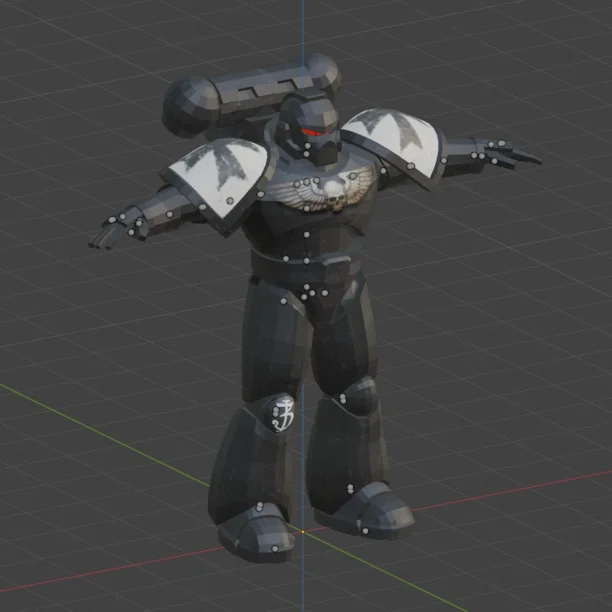
Task: Select the bone joint on upper abdomen center
Action: pos(306,235)
